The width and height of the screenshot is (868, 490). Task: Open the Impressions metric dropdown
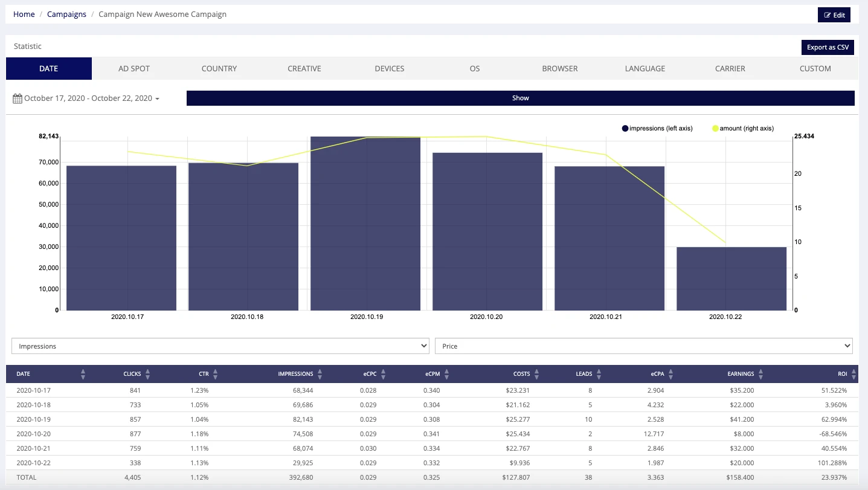pyautogui.click(x=220, y=346)
